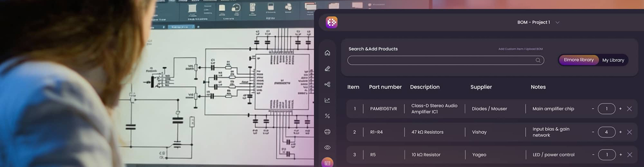Viewport: 644px width, 167px height.
Task: Decrease quantity for PAM8106TVR
Action: coord(593,109)
